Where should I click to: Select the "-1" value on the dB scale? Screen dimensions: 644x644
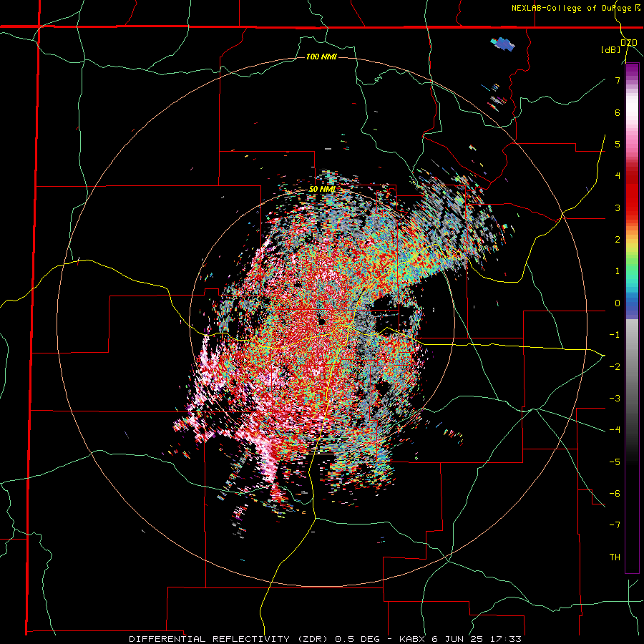pos(615,335)
